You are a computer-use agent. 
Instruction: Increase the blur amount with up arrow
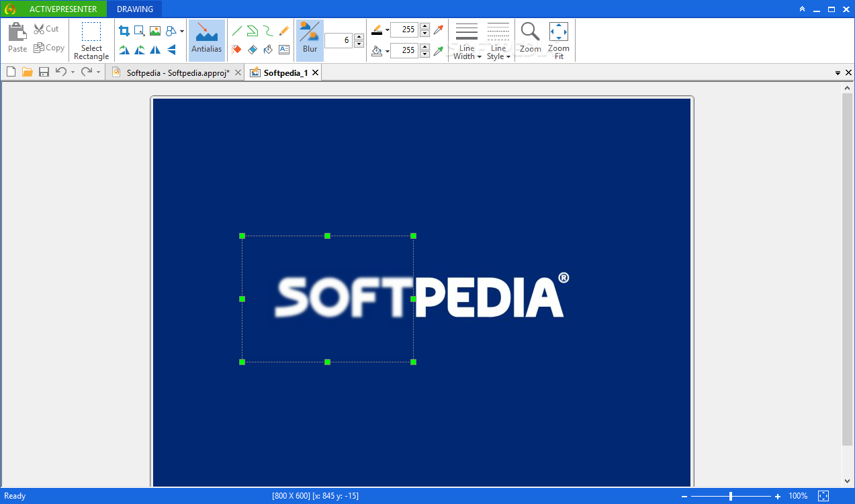click(359, 37)
